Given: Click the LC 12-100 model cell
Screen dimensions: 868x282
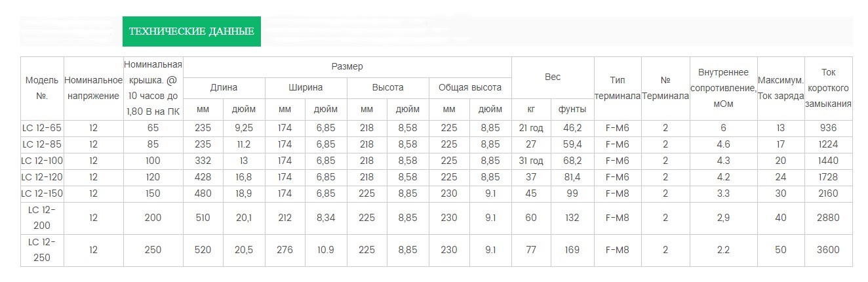Looking at the screenshot, I should [x=42, y=161].
